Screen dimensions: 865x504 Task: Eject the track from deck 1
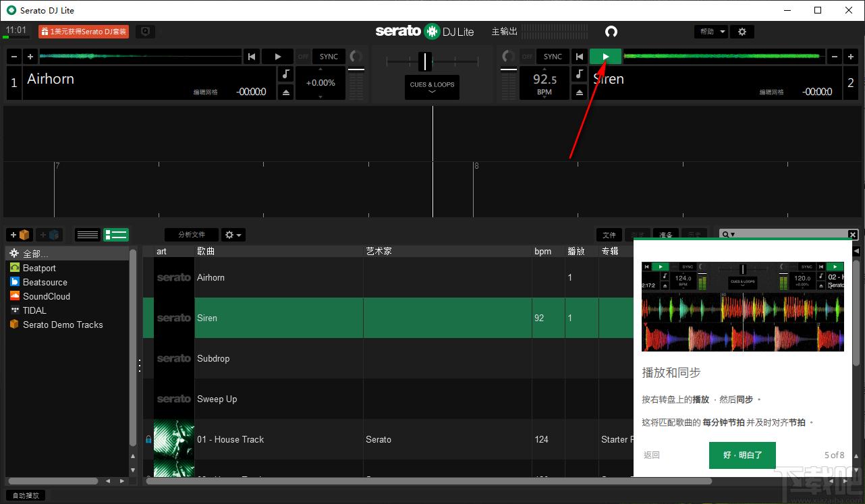point(286,92)
